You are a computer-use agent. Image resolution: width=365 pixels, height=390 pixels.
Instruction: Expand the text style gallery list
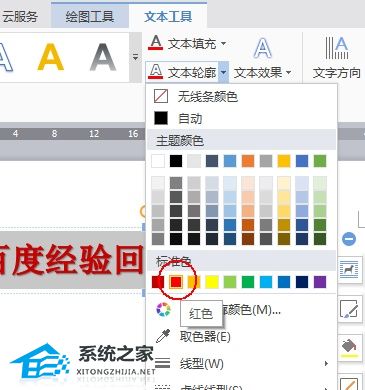point(135,57)
